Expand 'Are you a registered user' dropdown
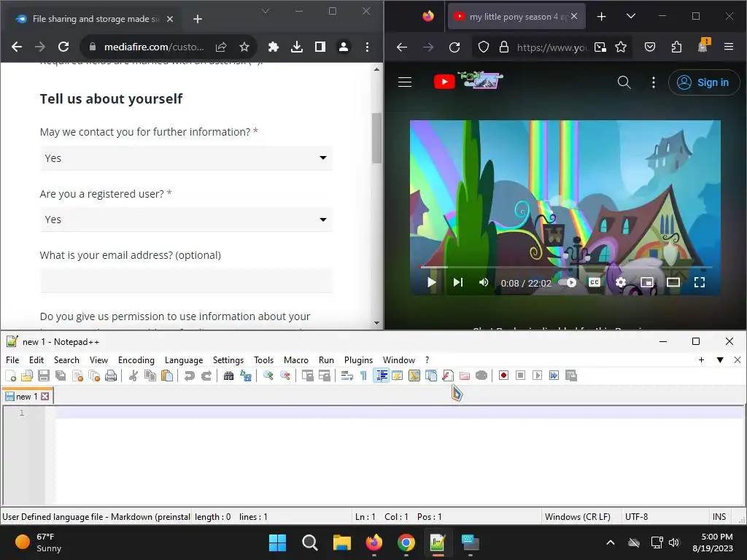The width and height of the screenshot is (747, 560). point(186,219)
